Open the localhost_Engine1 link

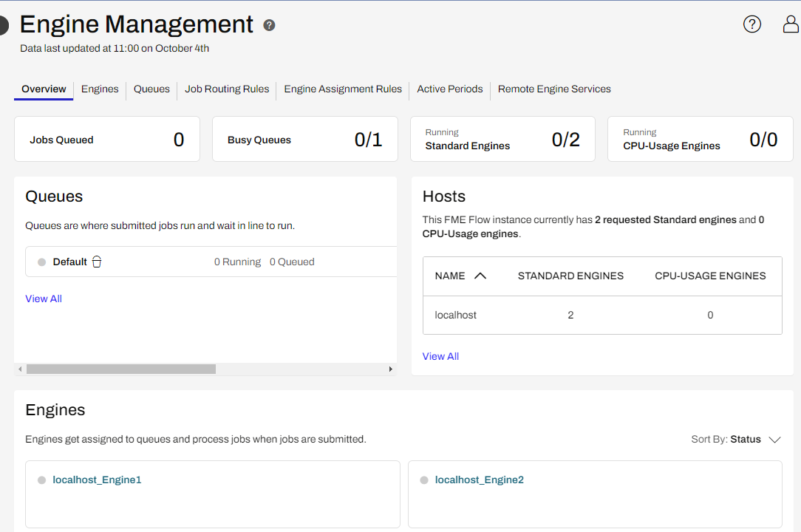[x=97, y=480]
